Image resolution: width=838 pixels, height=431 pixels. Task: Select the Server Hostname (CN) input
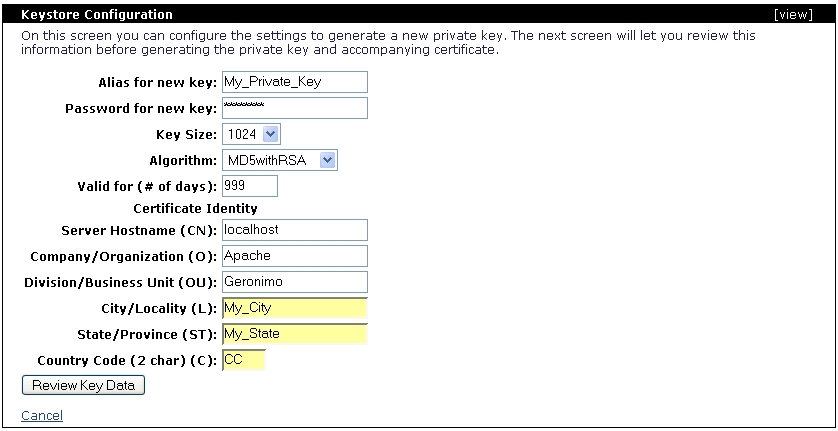click(294, 230)
